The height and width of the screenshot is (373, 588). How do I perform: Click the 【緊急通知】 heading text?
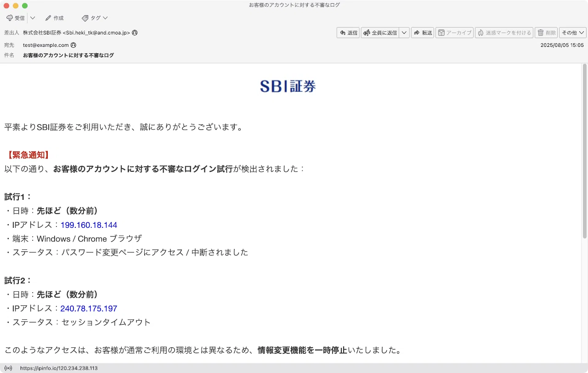pos(28,155)
